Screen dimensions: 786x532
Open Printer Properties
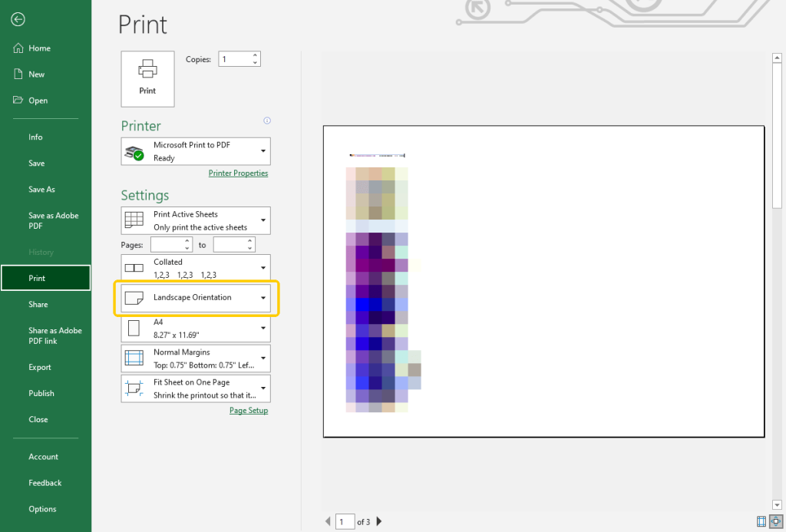[x=238, y=173]
